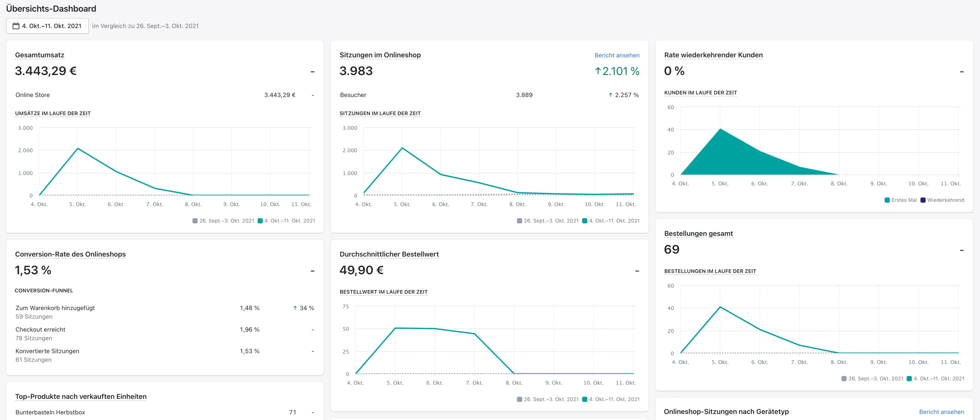Click the Top-Produkte nach verkauften Einheiten title
The height and width of the screenshot is (420, 980).
(x=81, y=397)
